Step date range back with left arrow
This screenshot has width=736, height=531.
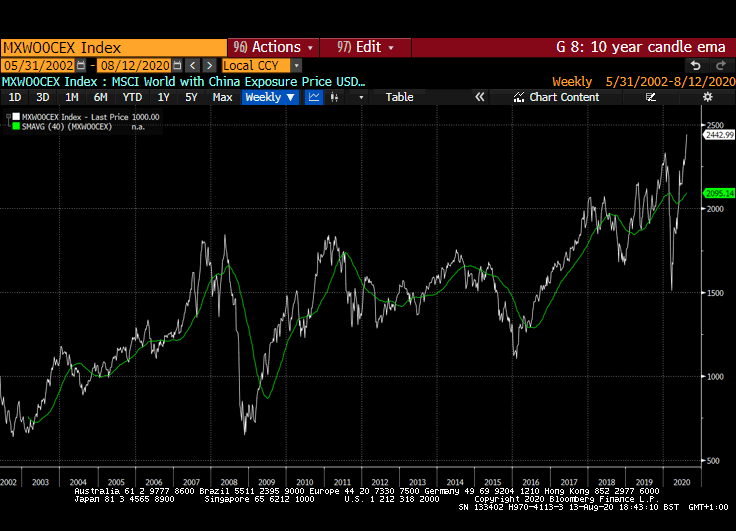click(x=193, y=65)
